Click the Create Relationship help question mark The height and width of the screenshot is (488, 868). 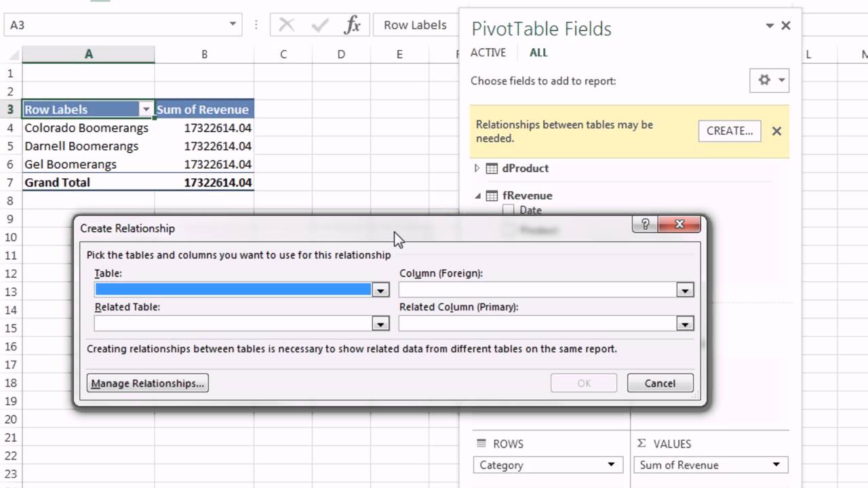pos(644,224)
